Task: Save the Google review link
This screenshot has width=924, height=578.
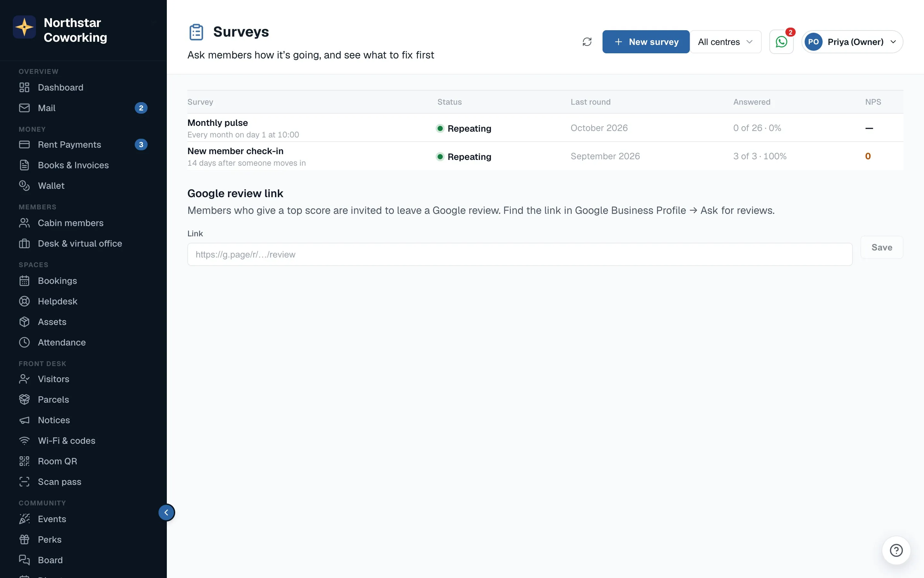Action: [x=882, y=247]
